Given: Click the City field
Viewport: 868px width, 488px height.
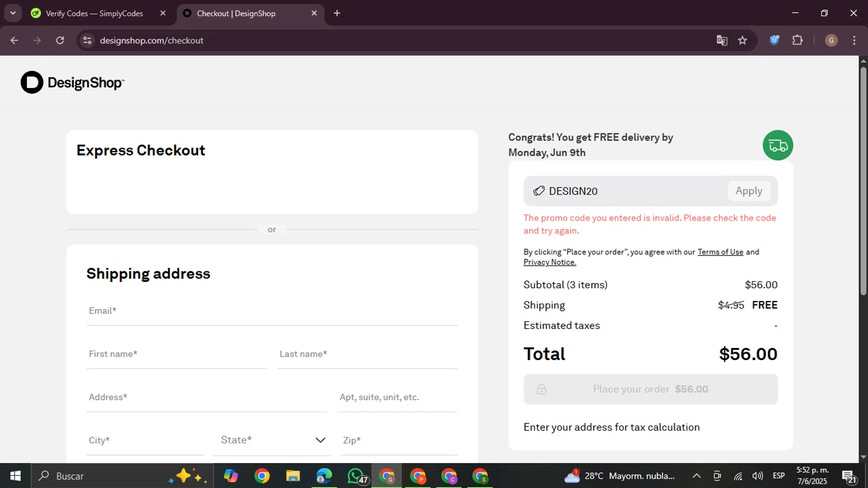Looking at the screenshot, I should coord(145,441).
